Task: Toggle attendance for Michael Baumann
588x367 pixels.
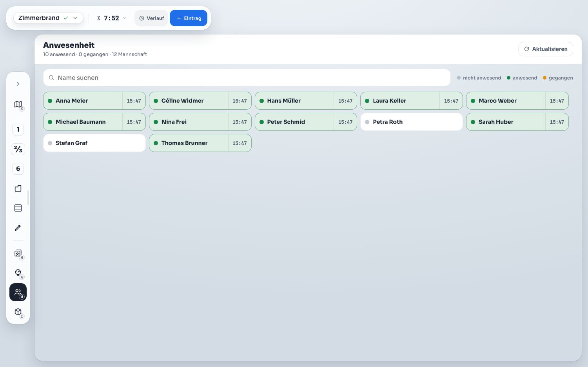Action: click(83, 122)
